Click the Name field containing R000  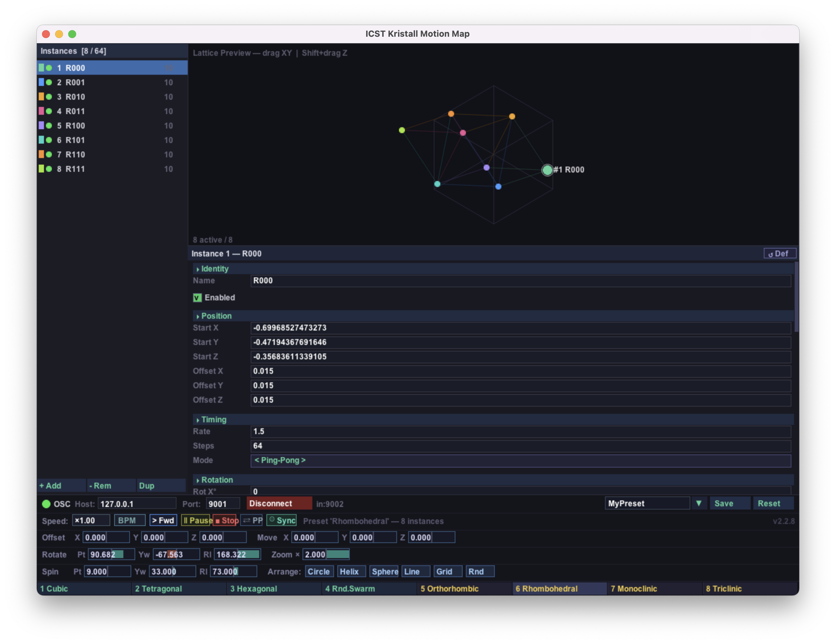point(521,281)
